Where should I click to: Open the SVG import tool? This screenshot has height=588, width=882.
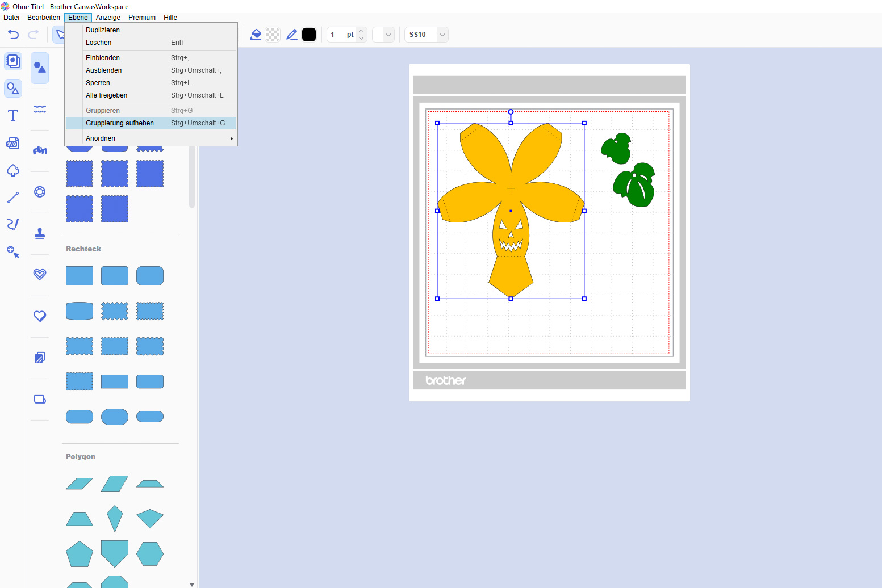click(x=13, y=143)
